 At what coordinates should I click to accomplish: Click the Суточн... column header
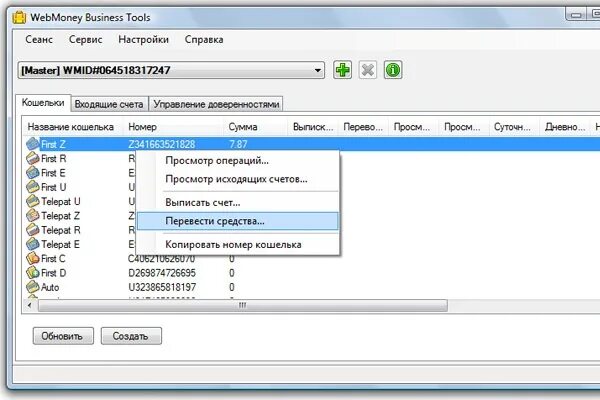point(514,127)
